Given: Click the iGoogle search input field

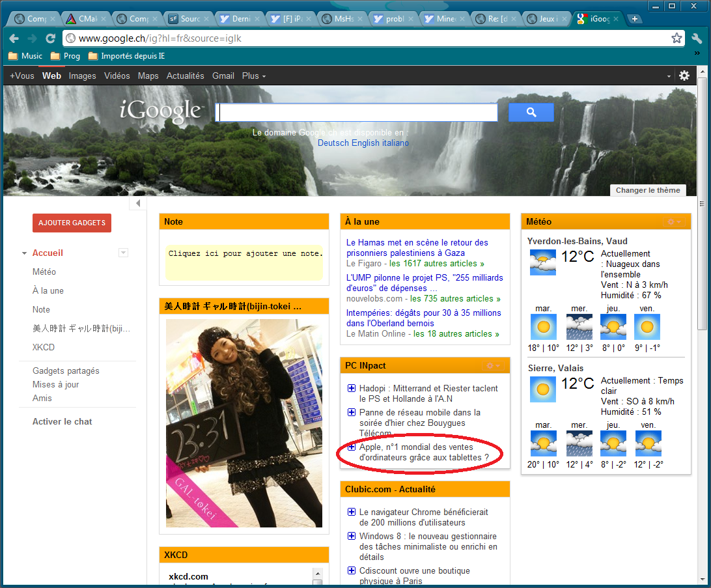Looking at the screenshot, I should tap(357, 113).
